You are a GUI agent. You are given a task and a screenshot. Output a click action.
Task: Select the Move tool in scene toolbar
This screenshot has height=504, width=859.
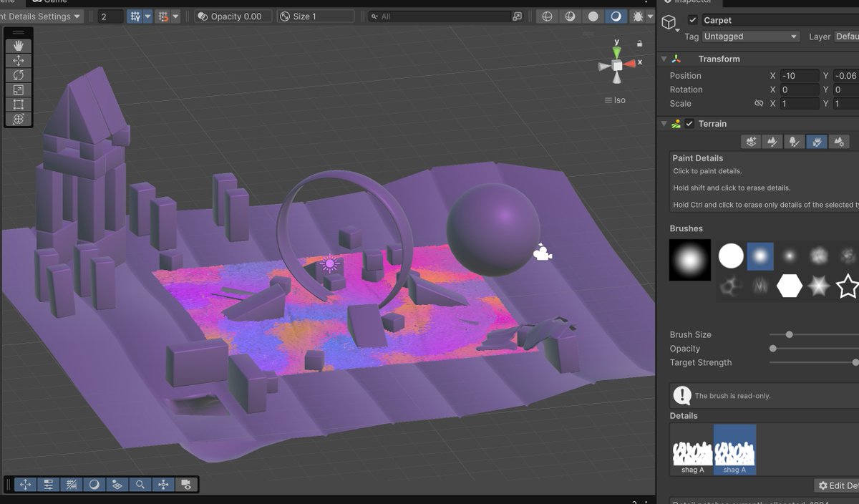(19, 61)
